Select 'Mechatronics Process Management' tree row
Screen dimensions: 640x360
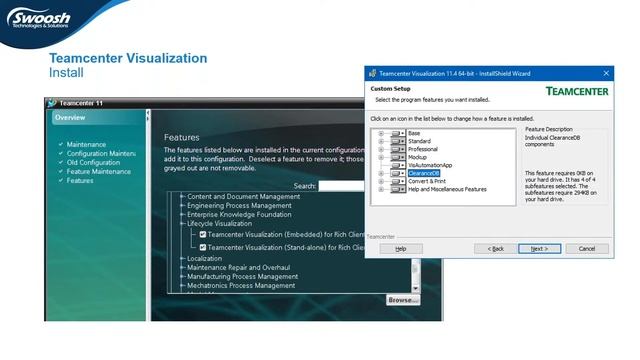coord(241,286)
